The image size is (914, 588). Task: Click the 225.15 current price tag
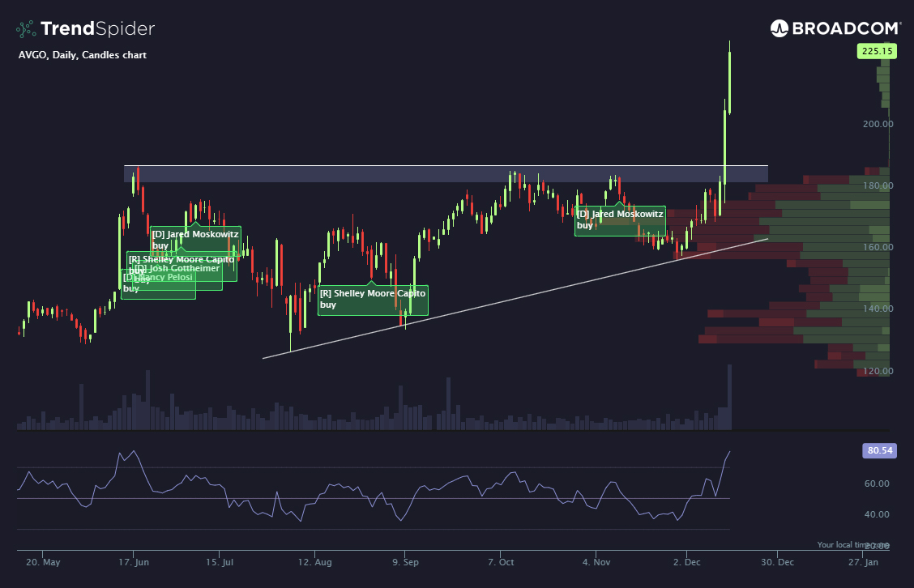click(877, 51)
